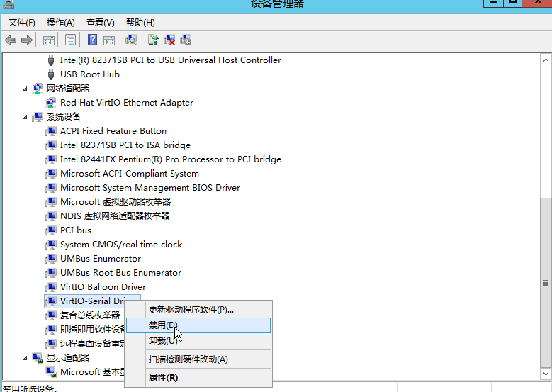Viewport: 552px width, 392px height.
Task: Click 属性(R) in the context menu
Action: click(163, 378)
